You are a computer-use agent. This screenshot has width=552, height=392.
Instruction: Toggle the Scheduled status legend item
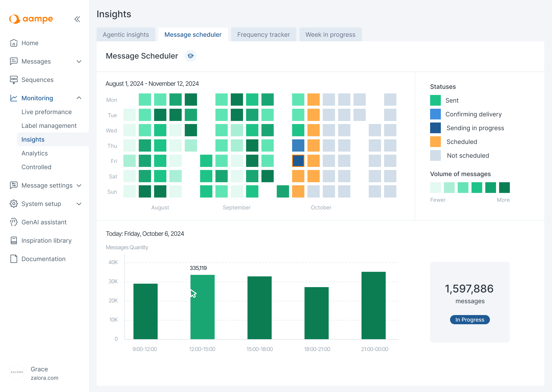tap(463, 141)
